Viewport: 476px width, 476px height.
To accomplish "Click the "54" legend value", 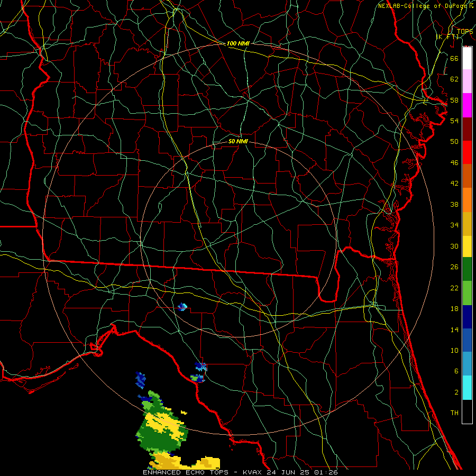I will 454,121.
